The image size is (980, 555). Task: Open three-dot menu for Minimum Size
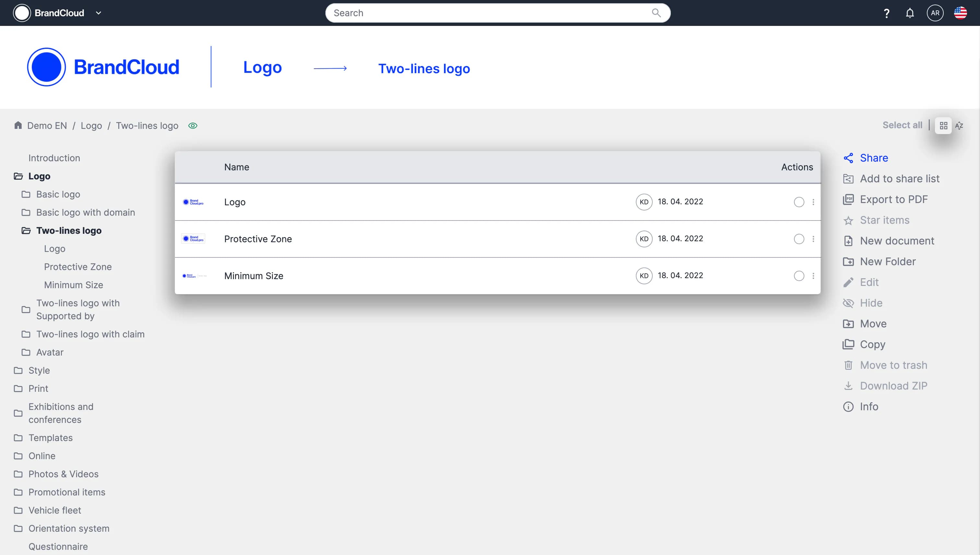813,276
